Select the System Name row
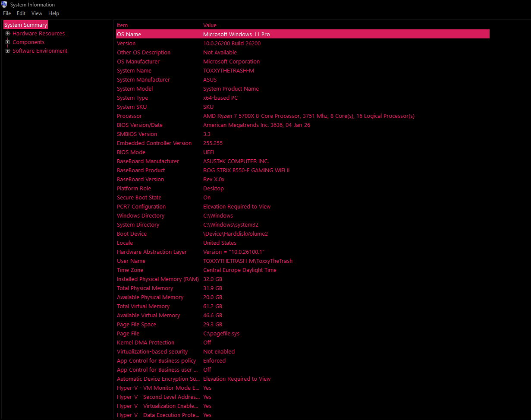The image size is (531, 420). point(303,71)
